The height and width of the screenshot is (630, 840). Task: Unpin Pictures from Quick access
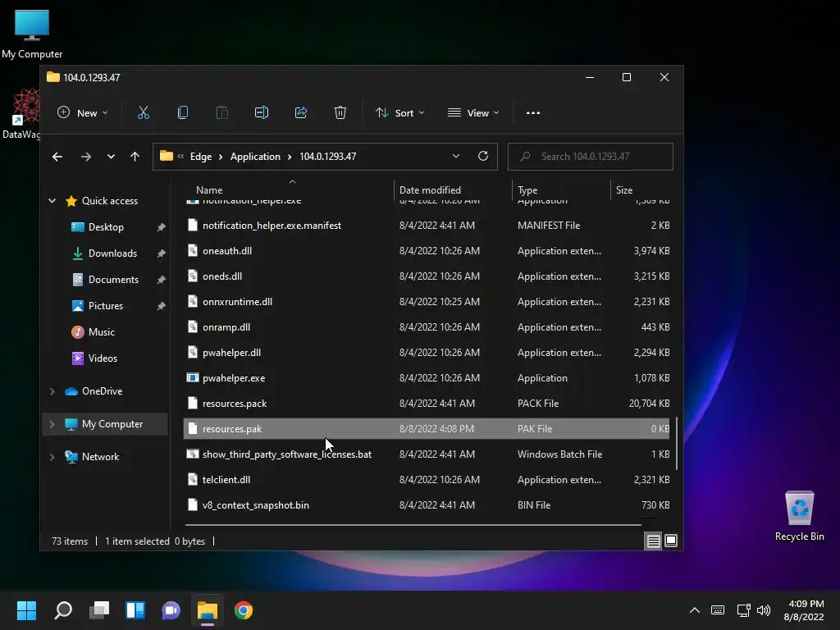[x=162, y=306]
